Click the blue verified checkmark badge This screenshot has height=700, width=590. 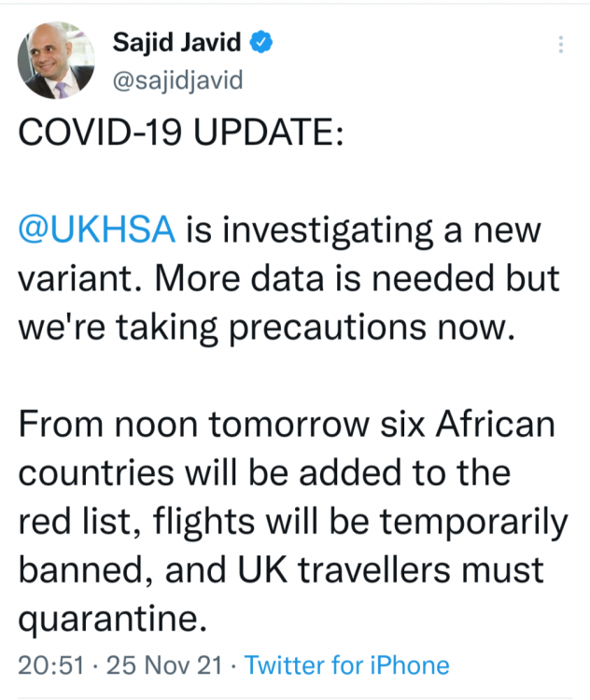tap(263, 42)
